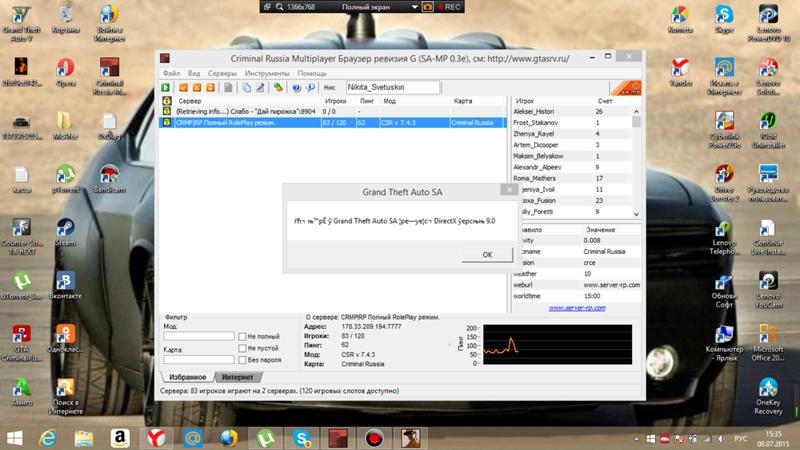Image resolution: width=800 pixels, height=450 pixels.
Task: Sort by the Игрок column header in the player list
Action: click(x=524, y=101)
